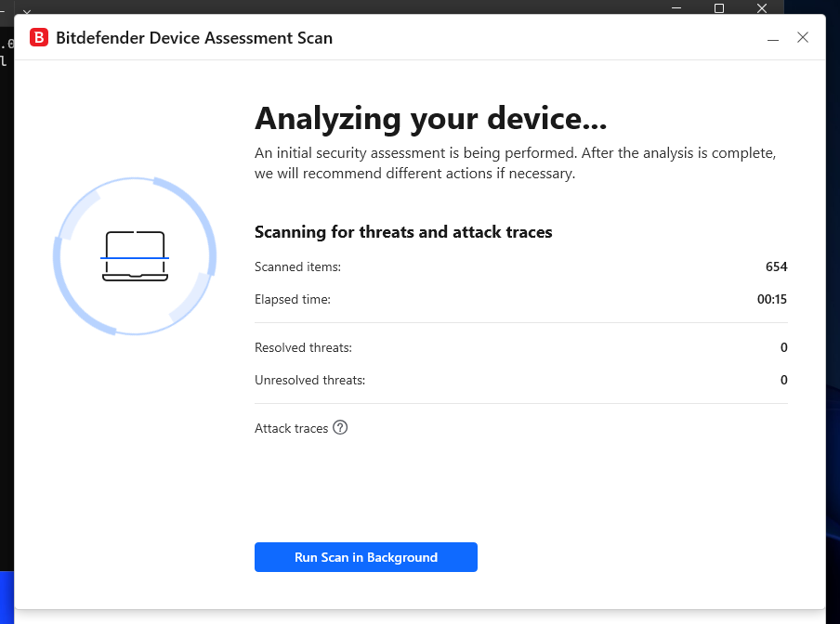Click Run Scan in Background

tap(365, 557)
